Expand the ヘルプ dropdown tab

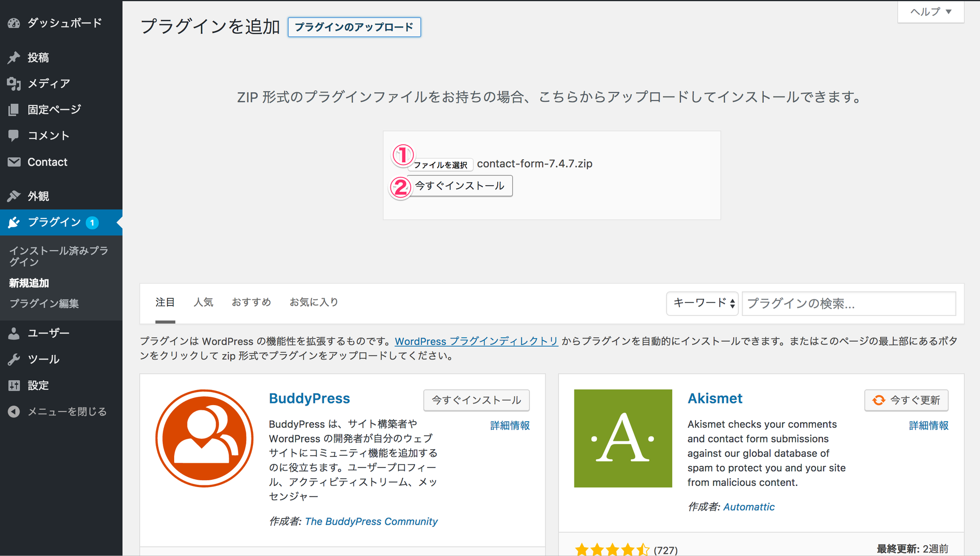pyautogui.click(x=931, y=11)
